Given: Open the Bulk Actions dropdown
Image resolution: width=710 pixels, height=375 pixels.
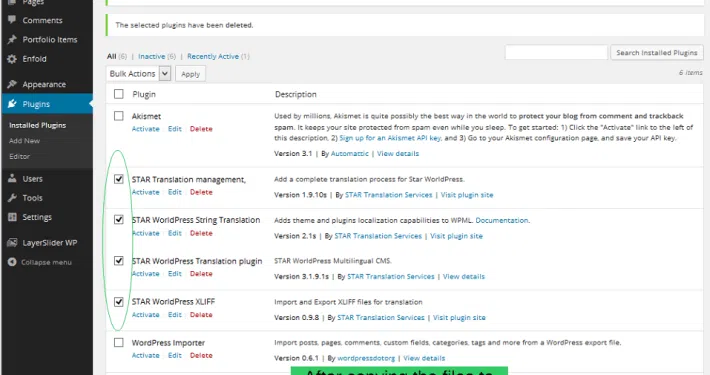Looking at the screenshot, I should tap(139, 73).
